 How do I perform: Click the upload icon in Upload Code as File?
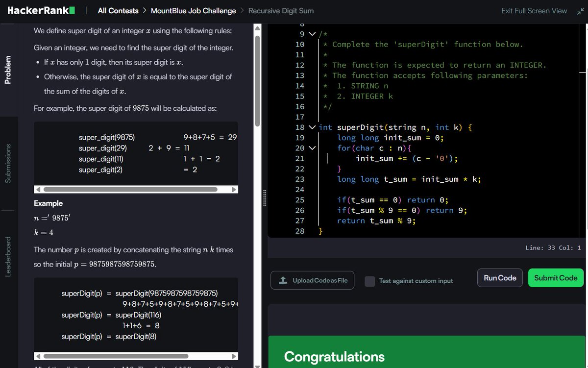point(283,280)
